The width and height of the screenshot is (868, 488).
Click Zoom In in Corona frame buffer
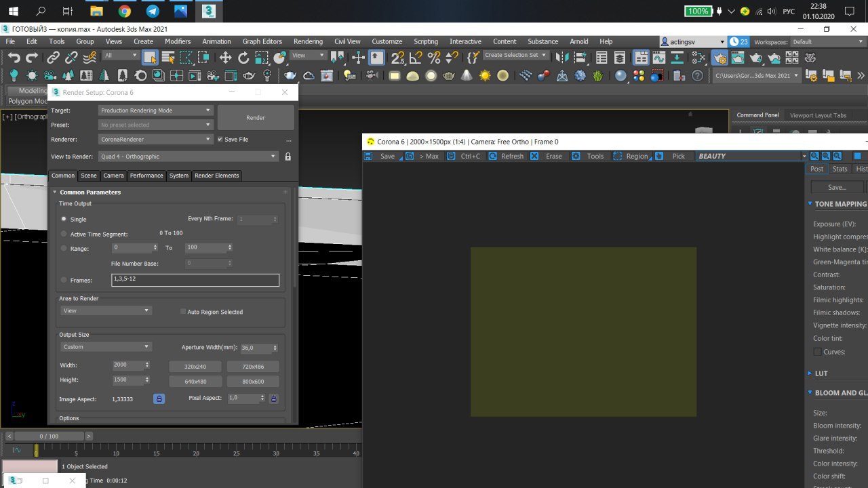point(814,156)
